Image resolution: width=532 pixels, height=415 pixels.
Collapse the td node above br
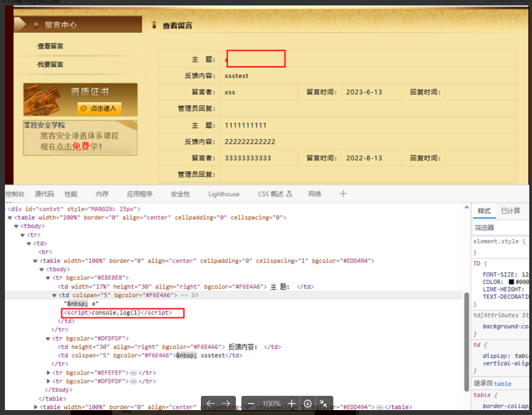coord(29,243)
